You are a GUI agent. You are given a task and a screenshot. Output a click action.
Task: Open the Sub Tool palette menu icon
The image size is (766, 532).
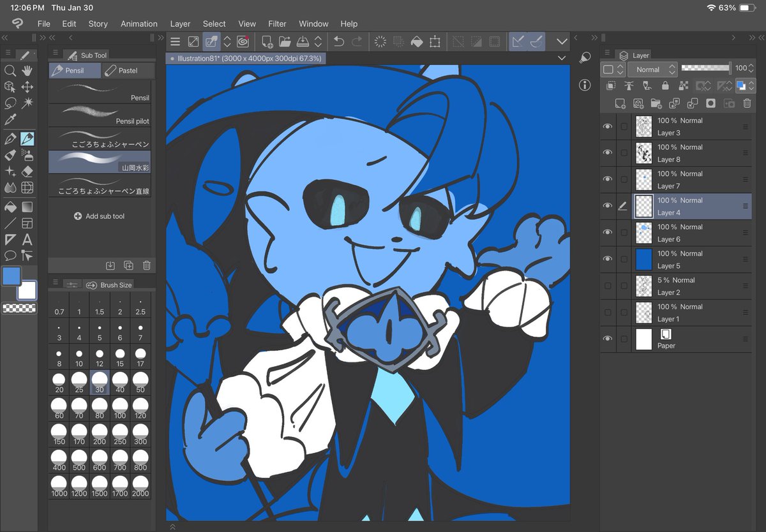[x=55, y=53]
